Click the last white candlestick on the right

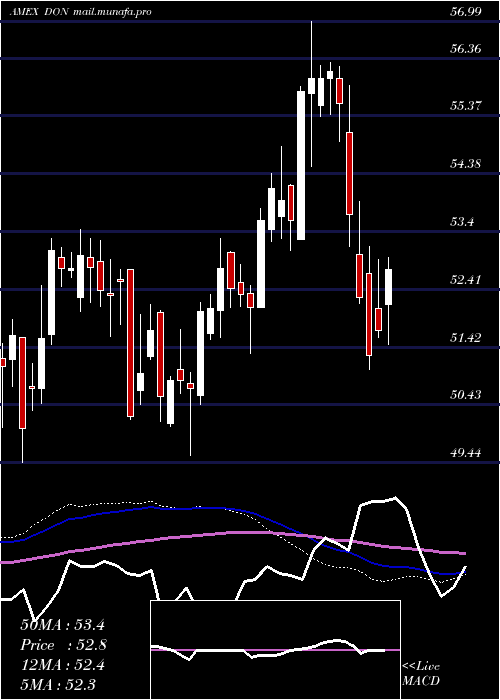(x=388, y=287)
